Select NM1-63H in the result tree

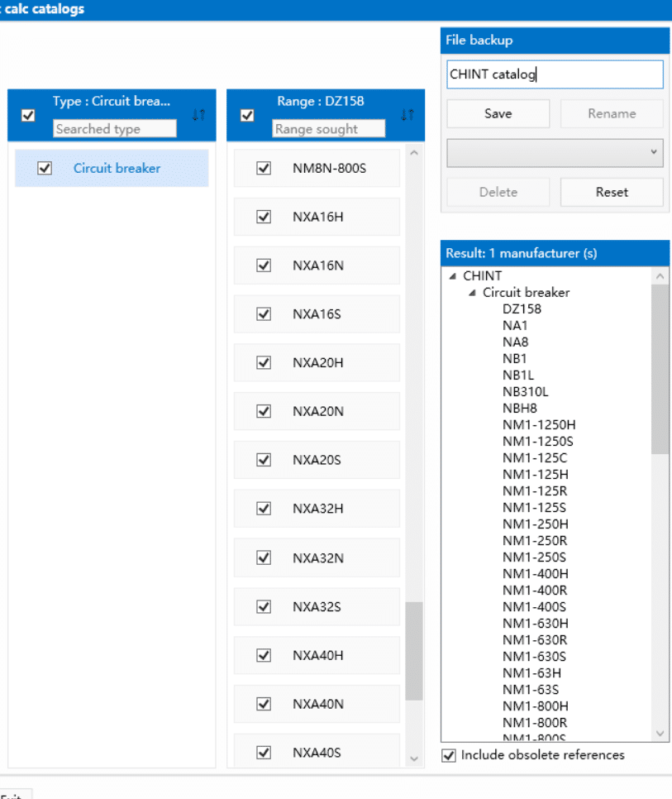[532, 673]
